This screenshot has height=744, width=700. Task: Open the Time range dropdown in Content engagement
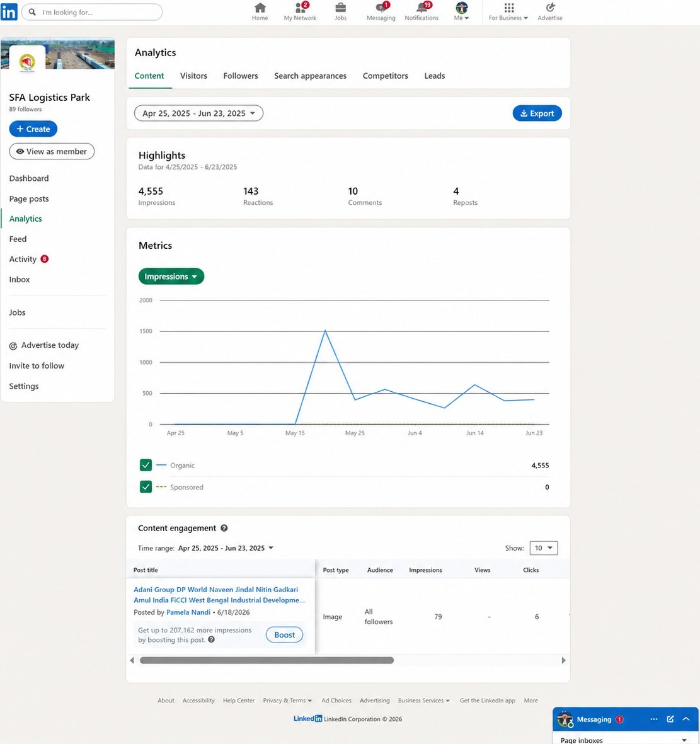226,548
